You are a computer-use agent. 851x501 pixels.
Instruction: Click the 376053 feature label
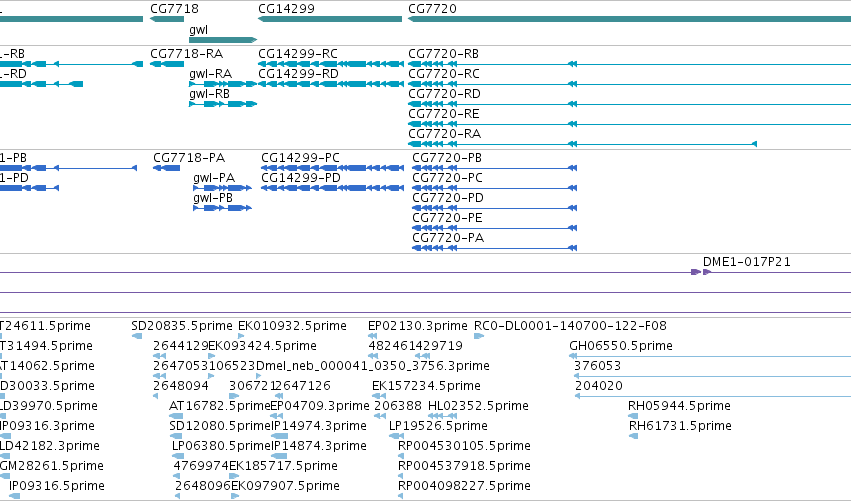pos(597,366)
